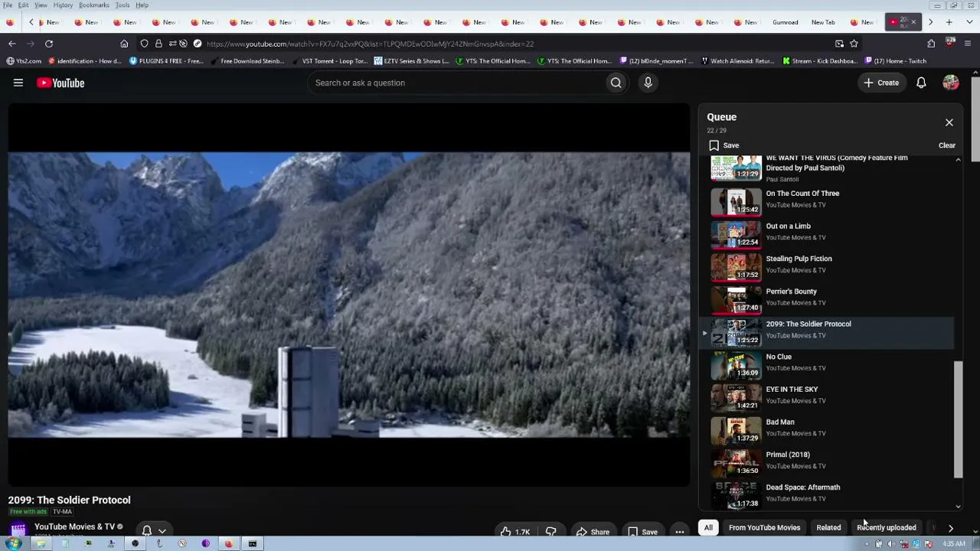Focus the YouTube search box
This screenshot has width=980, height=551.
pyautogui.click(x=456, y=83)
